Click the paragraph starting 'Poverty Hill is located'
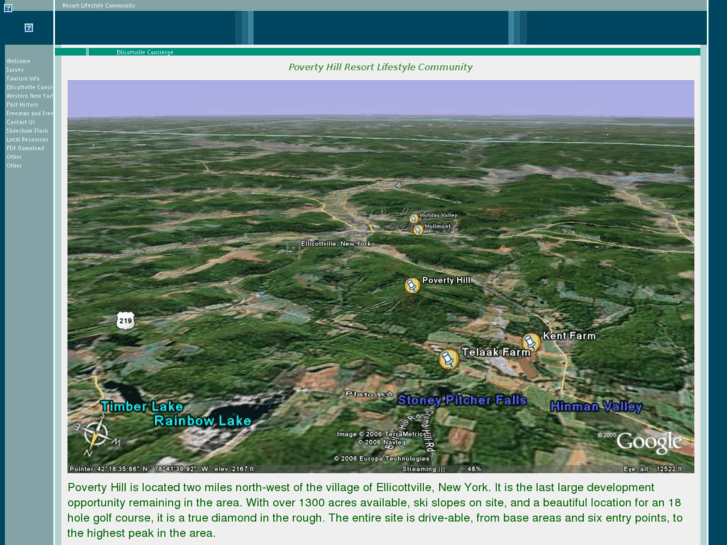 pyautogui.click(x=375, y=510)
